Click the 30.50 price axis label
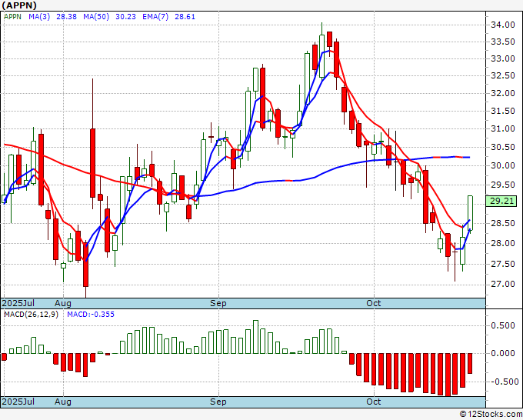Image resolution: width=523 pixels, height=420 pixels. [x=503, y=147]
